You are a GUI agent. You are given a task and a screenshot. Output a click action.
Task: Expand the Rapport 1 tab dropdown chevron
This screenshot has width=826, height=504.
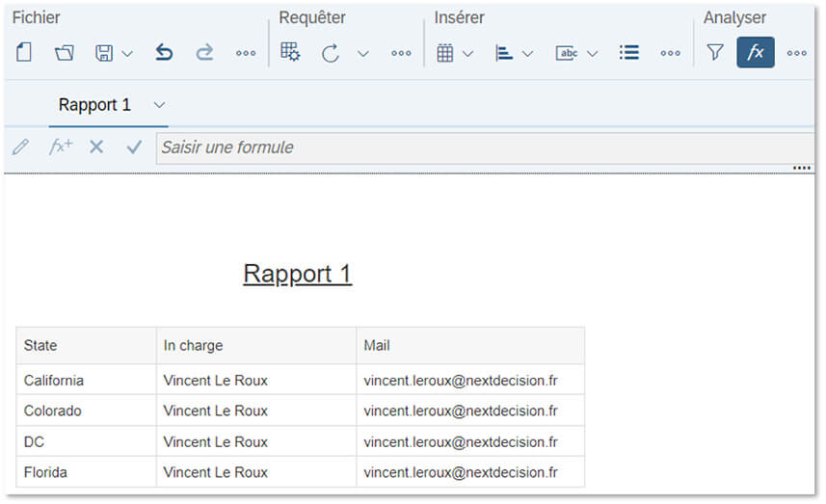click(159, 105)
